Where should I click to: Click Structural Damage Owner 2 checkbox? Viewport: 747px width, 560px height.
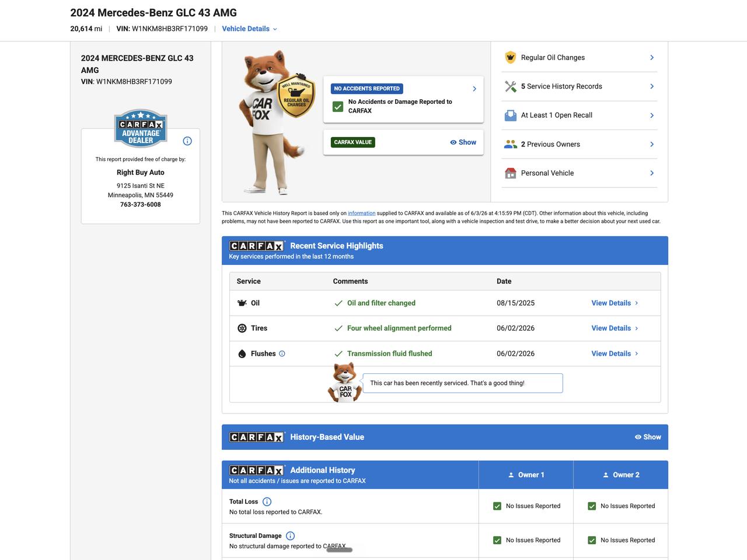(x=592, y=540)
